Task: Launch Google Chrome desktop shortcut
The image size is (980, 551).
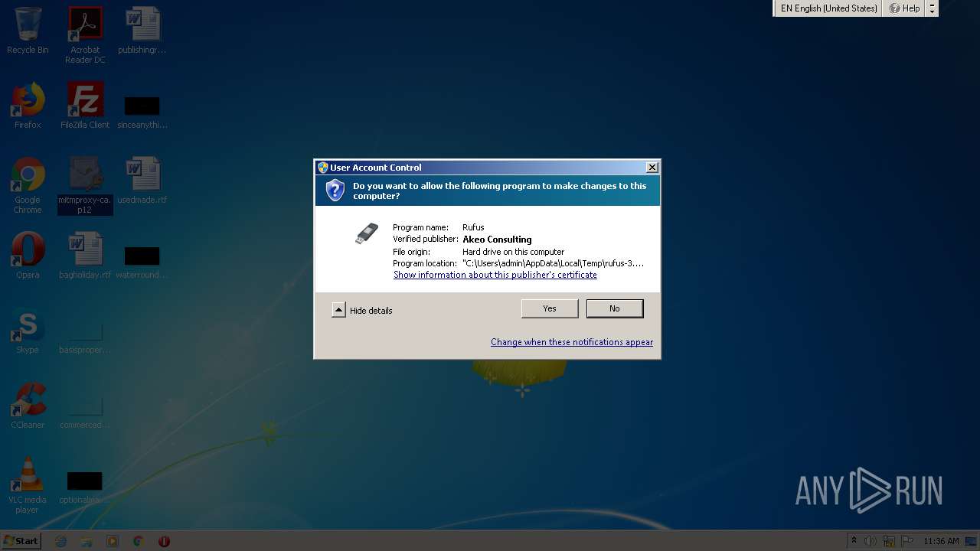Action: pyautogui.click(x=28, y=185)
